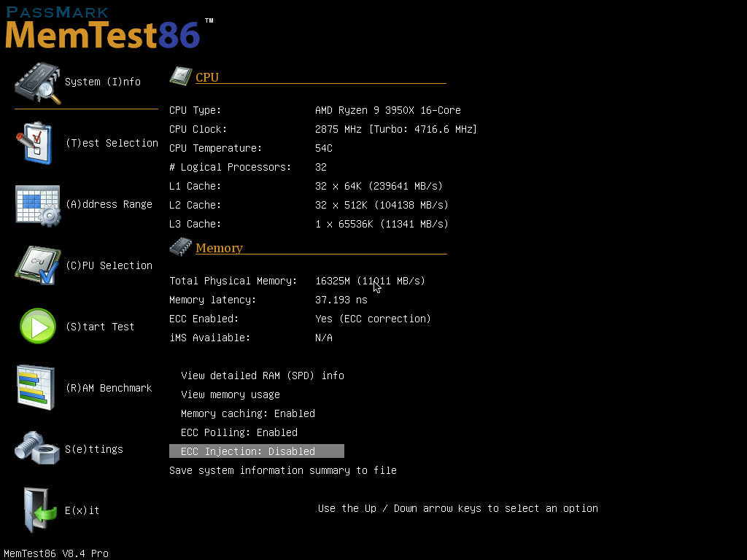This screenshot has height=560, width=747.
Task: Toggle Memory caching: Enabled option
Action: [x=248, y=413]
